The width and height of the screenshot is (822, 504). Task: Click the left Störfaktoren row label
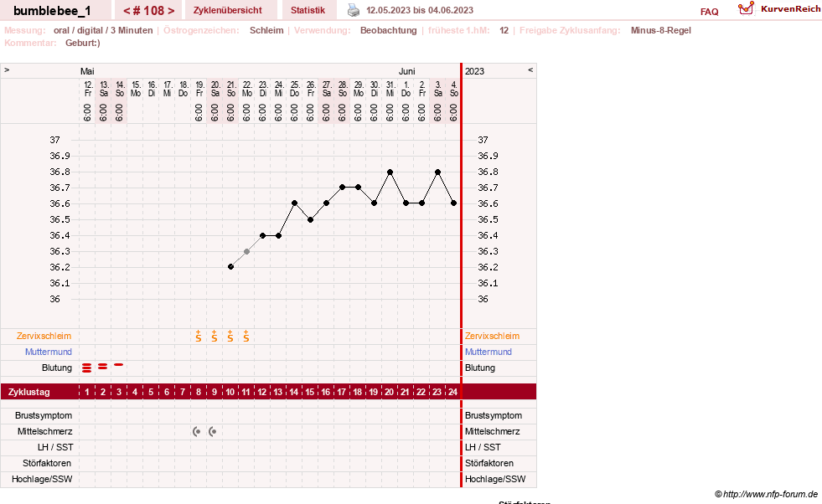[47, 463]
